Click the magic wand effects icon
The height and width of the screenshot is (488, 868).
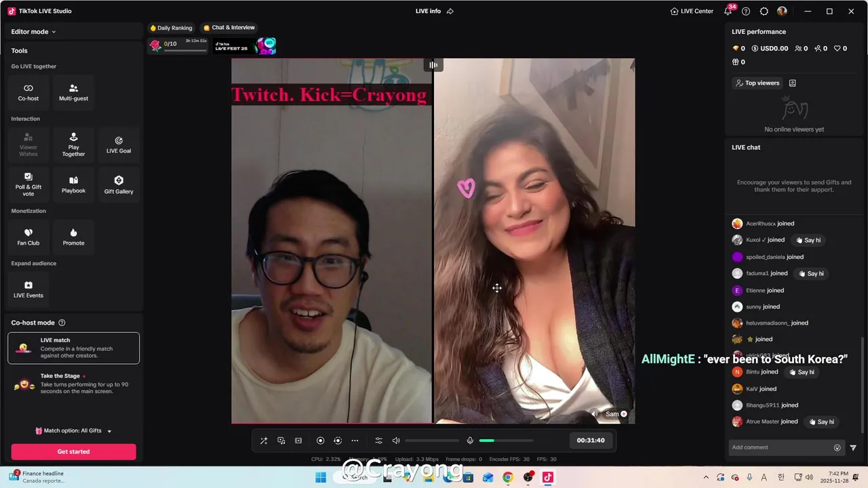point(264,441)
